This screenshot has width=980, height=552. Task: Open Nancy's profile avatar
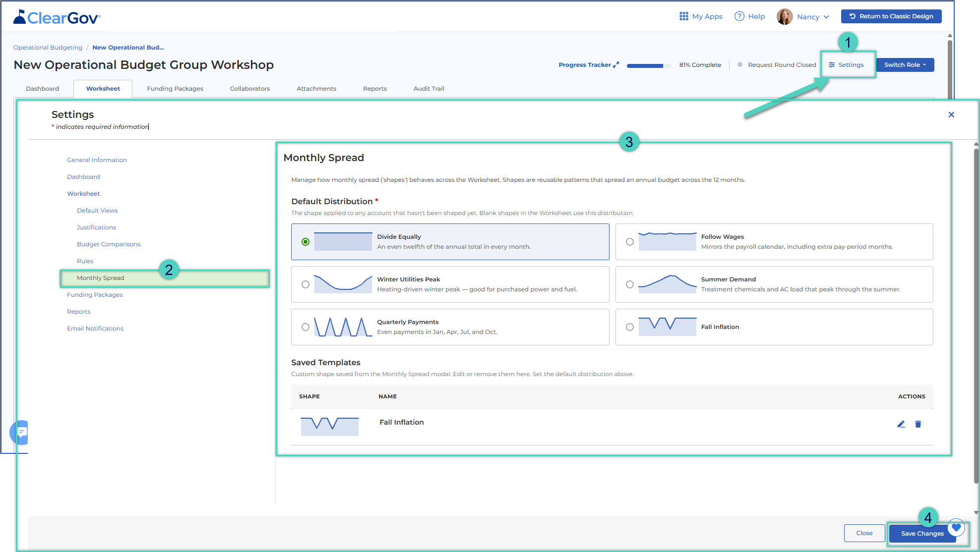pyautogui.click(x=785, y=16)
